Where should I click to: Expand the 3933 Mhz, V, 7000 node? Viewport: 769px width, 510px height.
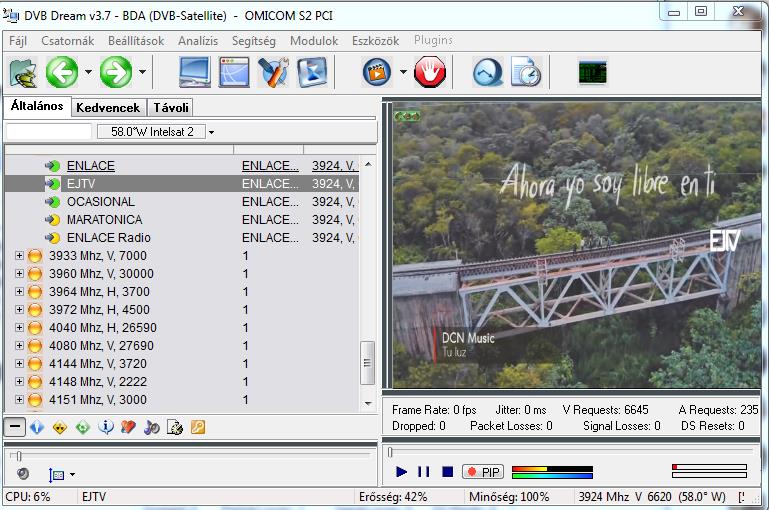[x=19, y=255]
